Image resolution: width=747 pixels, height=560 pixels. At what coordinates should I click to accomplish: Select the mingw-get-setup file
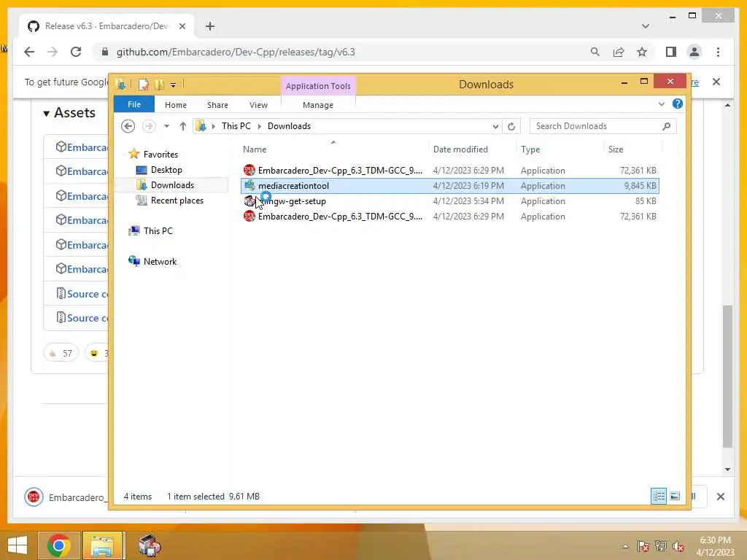click(449, 201)
